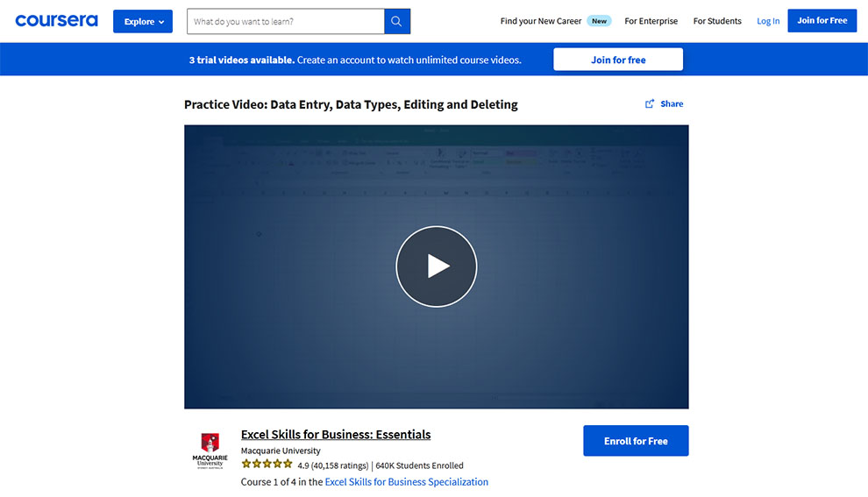Open Excel Skills for Business: Essentials course
This screenshot has width=868, height=497.
336,435
